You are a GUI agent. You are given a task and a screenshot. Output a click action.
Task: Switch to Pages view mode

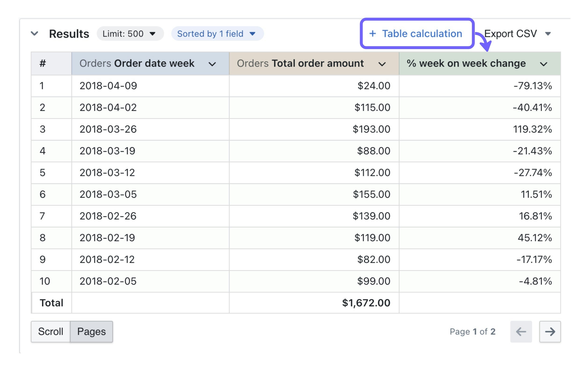(x=91, y=332)
